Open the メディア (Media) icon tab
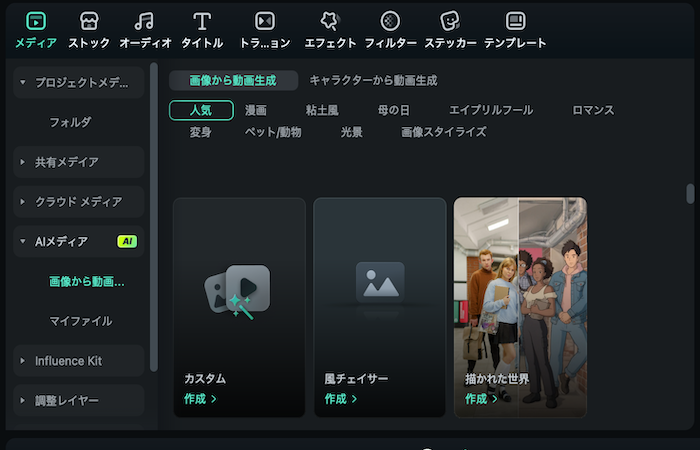Image resolution: width=700 pixels, height=450 pixels. click(36, 21)
